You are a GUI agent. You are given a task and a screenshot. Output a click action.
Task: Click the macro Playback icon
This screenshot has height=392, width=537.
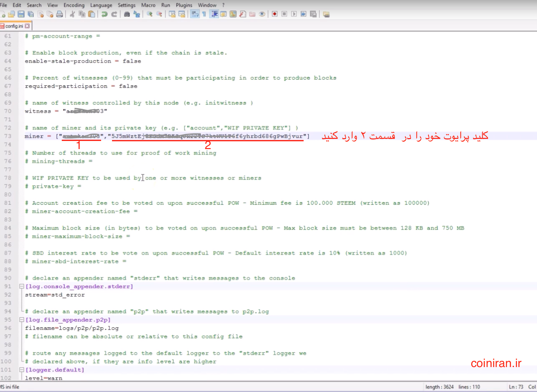294,14
